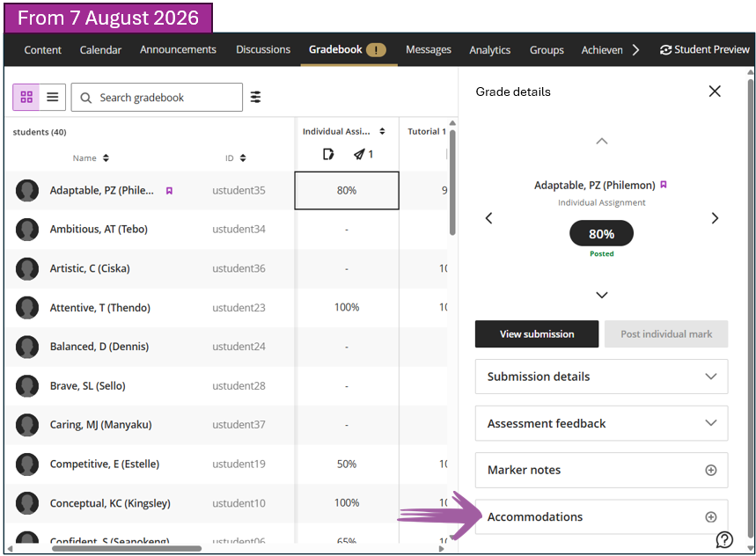The height and width of the screenshot is (556, 756).
Task: Click the horizontal scrollbar under student list
Action: point(127,548)
